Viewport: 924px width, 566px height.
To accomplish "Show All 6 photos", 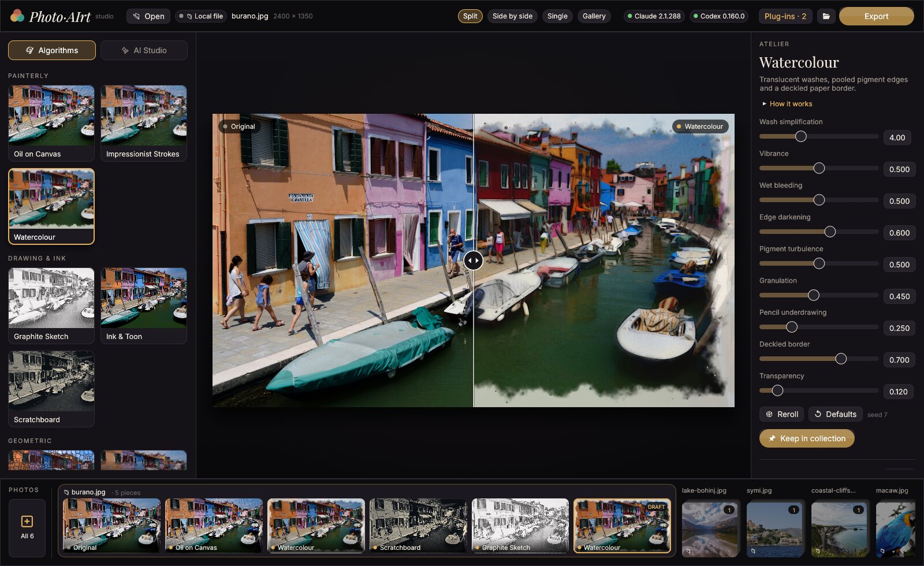I will pyautogui.click(x=27, y=527).
